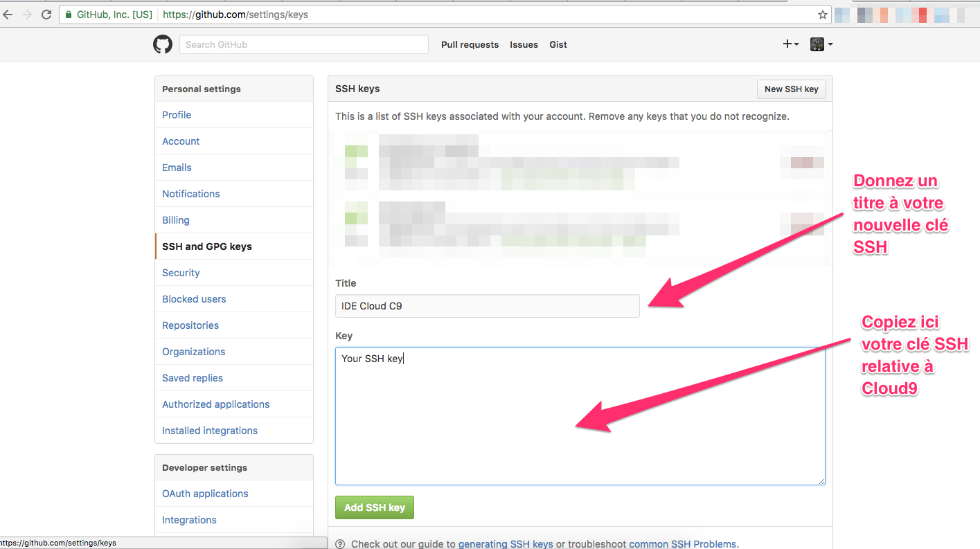Open Pull requests in the header
Image resolution: width=980 pixels, height=549 pixels.
point(470,44)
